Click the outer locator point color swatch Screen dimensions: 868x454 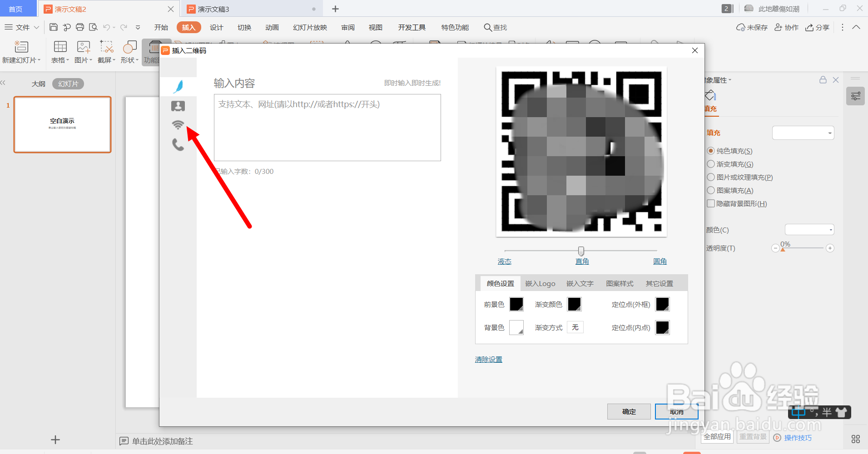[x=663, y=304]
